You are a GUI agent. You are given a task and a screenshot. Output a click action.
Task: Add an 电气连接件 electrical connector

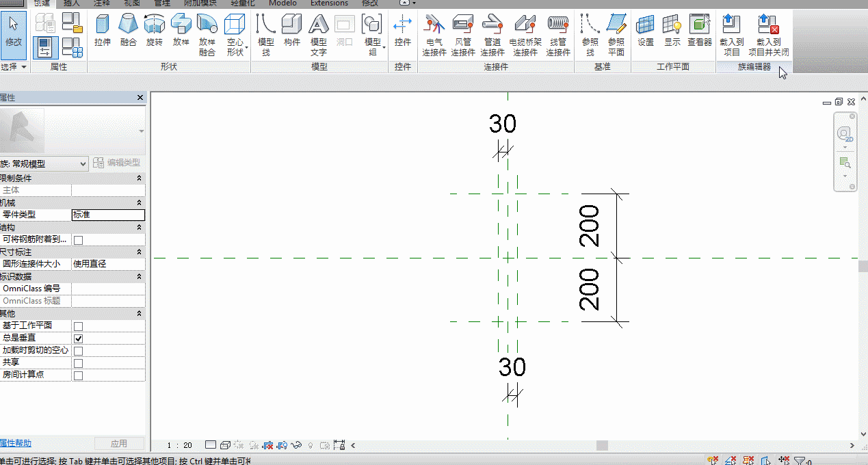(x=434, y=35)
